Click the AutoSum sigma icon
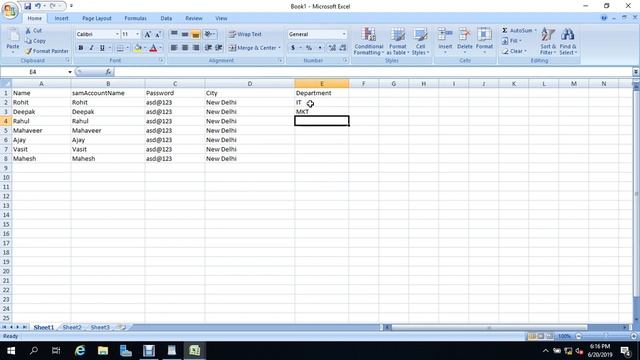Image resolution: width=640 pixels, height=360 pixels. coord(505,31)
